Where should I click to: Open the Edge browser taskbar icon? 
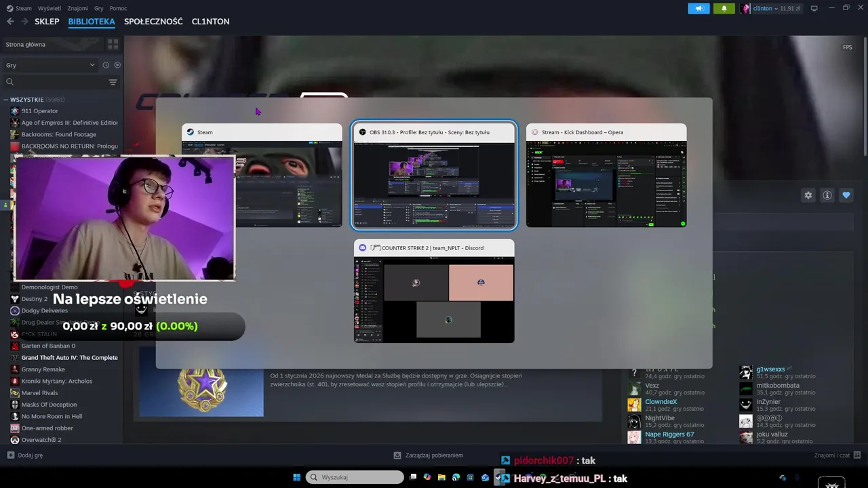(x=456, y=477)
